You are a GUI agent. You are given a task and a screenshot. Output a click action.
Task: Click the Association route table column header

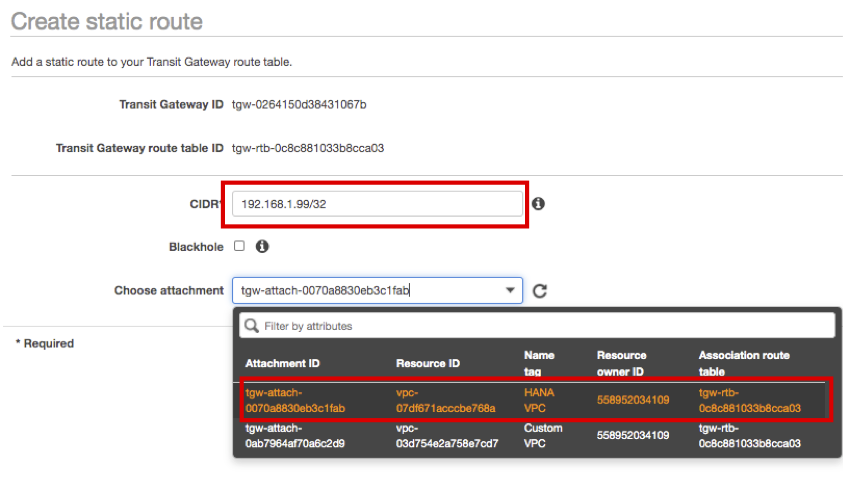743,362
